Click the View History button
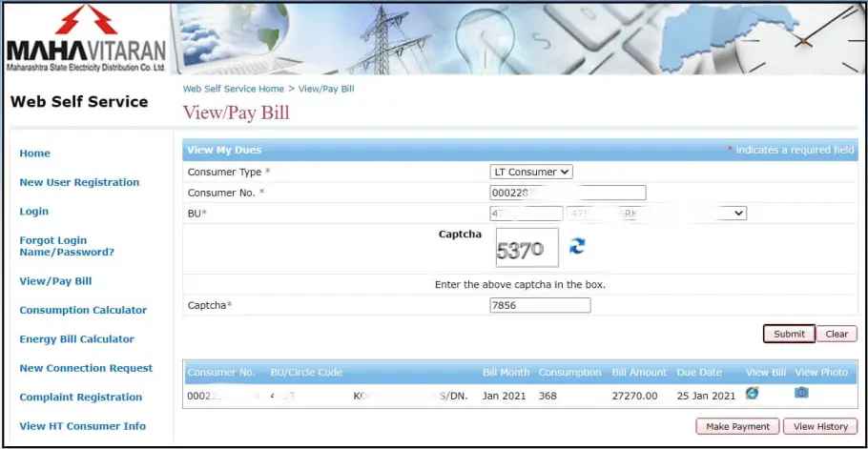 (820, 426)
